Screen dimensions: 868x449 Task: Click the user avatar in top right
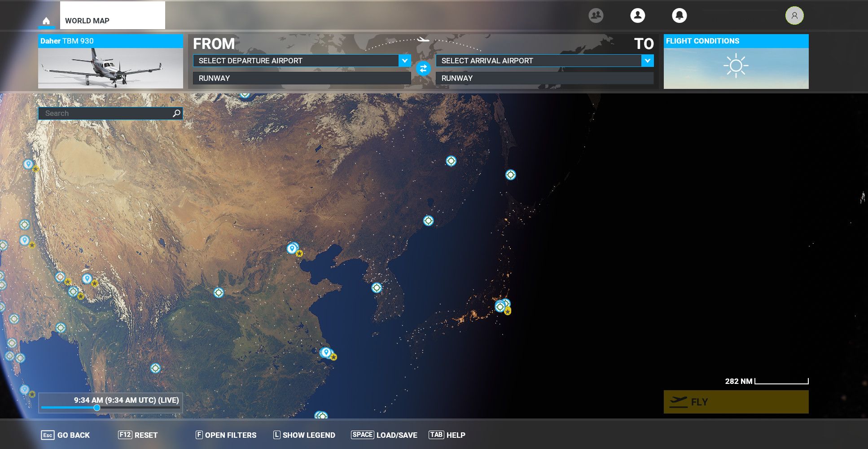pyautogui.click(x=794, y=15)
